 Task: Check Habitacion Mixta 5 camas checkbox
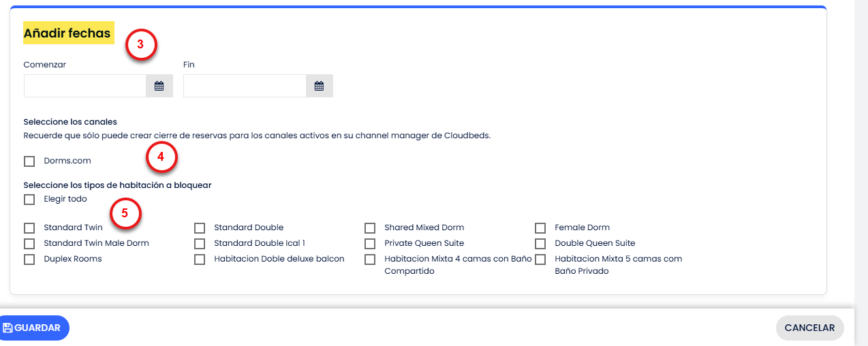(540, 259)
